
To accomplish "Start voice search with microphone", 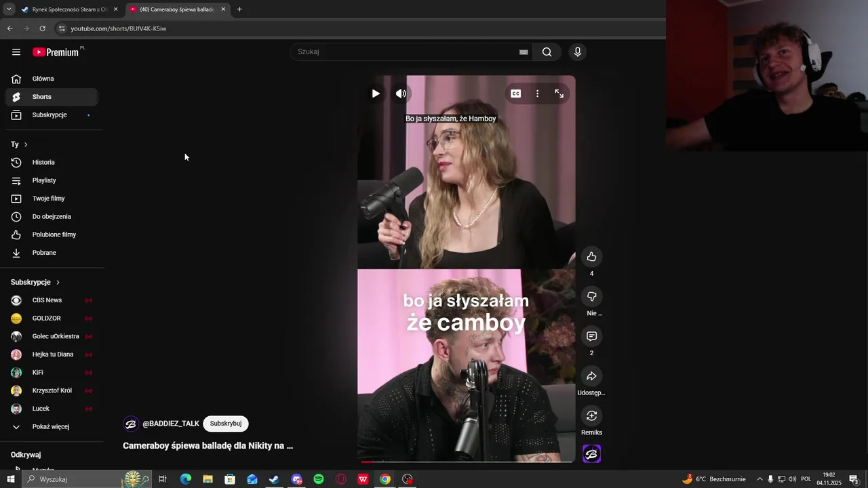I will (x=578, y=52).
